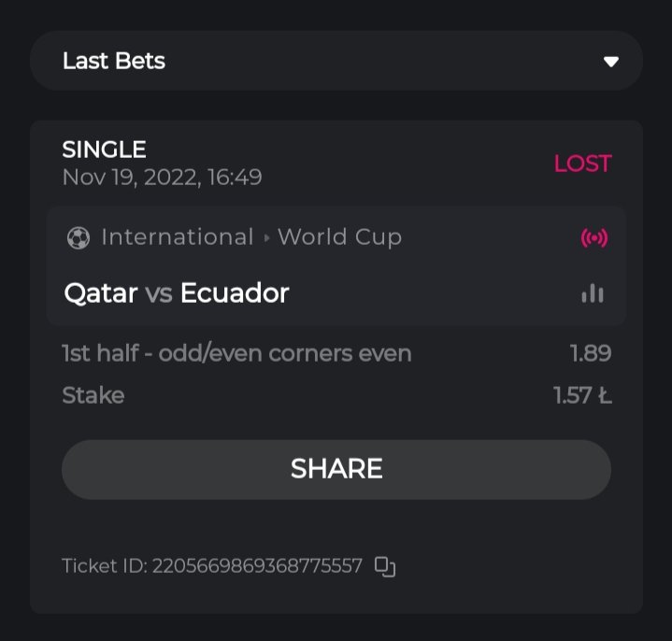Click the SINGLE bet type heading
The height and width of the screenshot is (641, 672).
105,150
